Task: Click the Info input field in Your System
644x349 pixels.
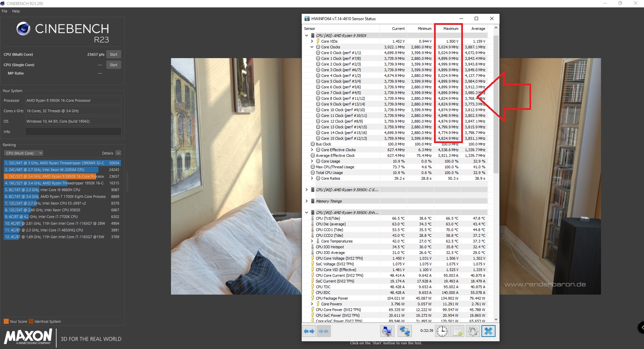Action: (x=73, y=132)
